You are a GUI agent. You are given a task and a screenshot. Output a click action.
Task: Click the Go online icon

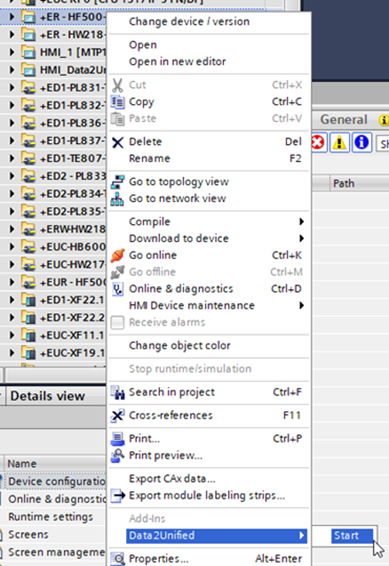click(x=117, y=255)
